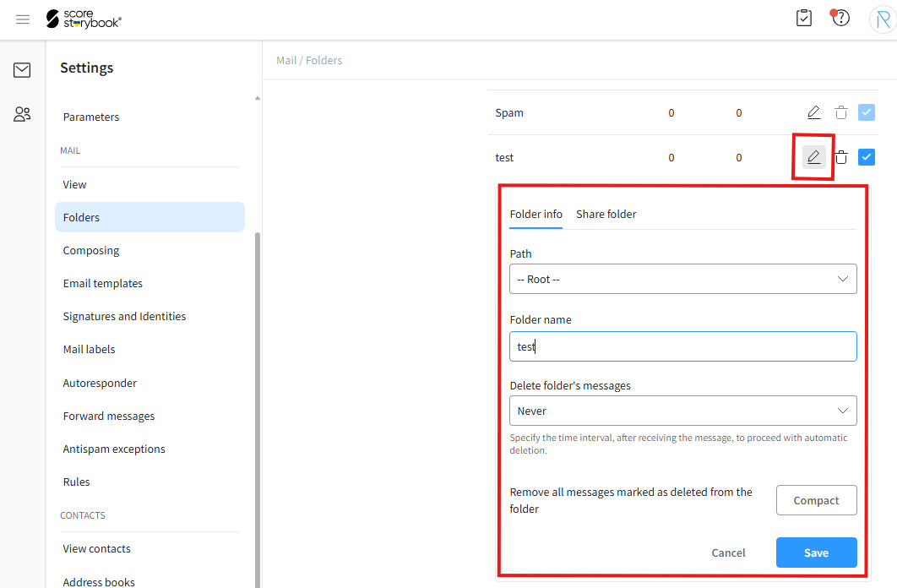The width and height of the screenshot is (897, 588).
Task: Click the test folder name in list
Action: 504,157
